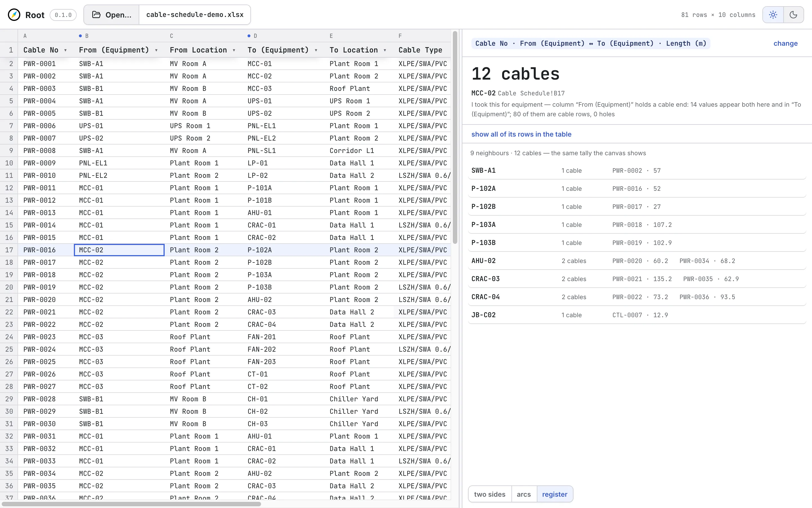Viewport: 812px width, 508px height.
Task: Click the horizontal scrollbar of the table
Action: coord(132,504)
